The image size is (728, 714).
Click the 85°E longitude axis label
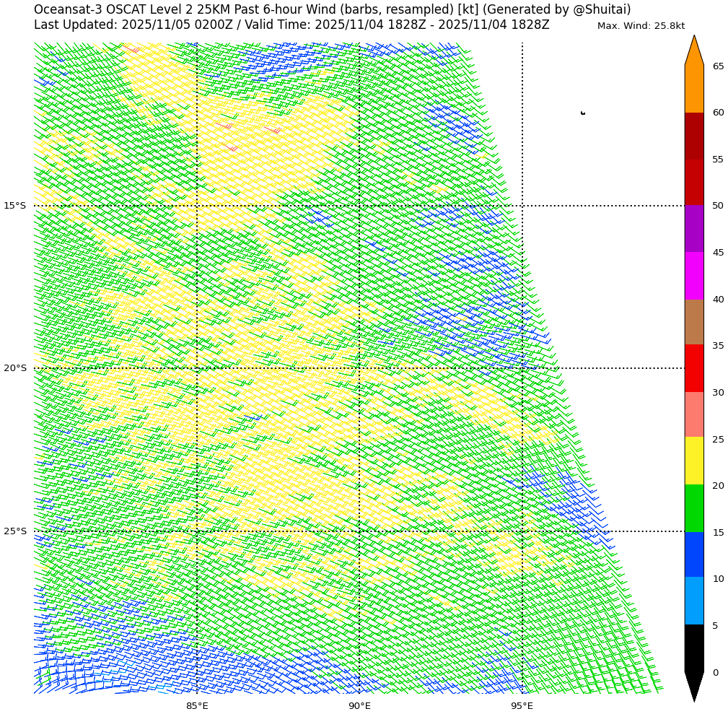[x=197, y=705]
